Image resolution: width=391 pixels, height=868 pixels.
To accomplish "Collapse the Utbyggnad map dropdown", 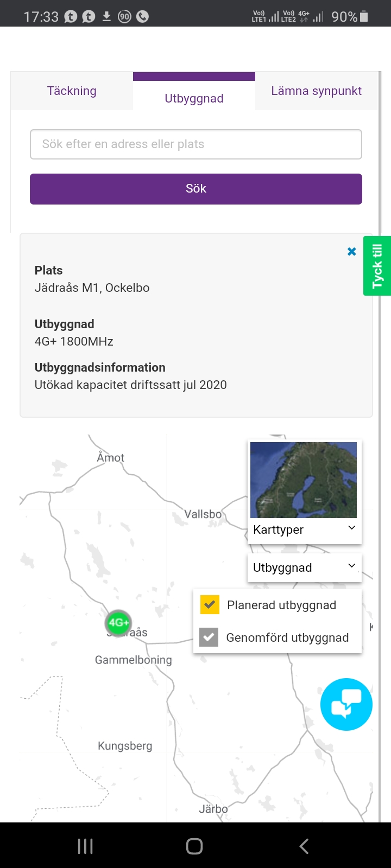I will coord(304,567).
